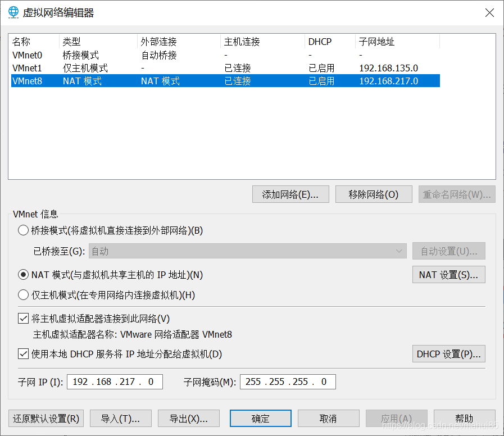The width and height of the screenshot is (504, 436).
Task: Sort by the 名称 column header
Action: pyautogui.click(x=34, y=42)
